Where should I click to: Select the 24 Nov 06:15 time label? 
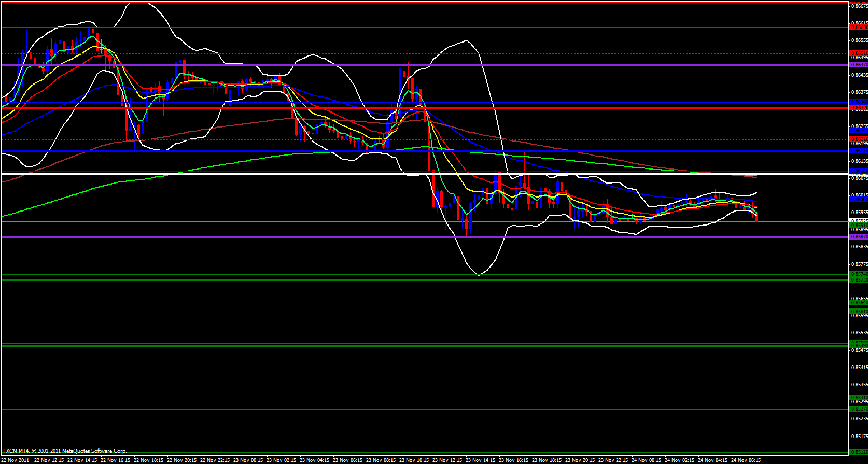746,460
